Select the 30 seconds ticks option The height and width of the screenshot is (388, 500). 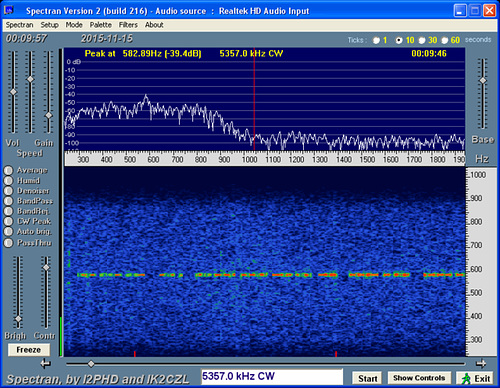[422, 40]
